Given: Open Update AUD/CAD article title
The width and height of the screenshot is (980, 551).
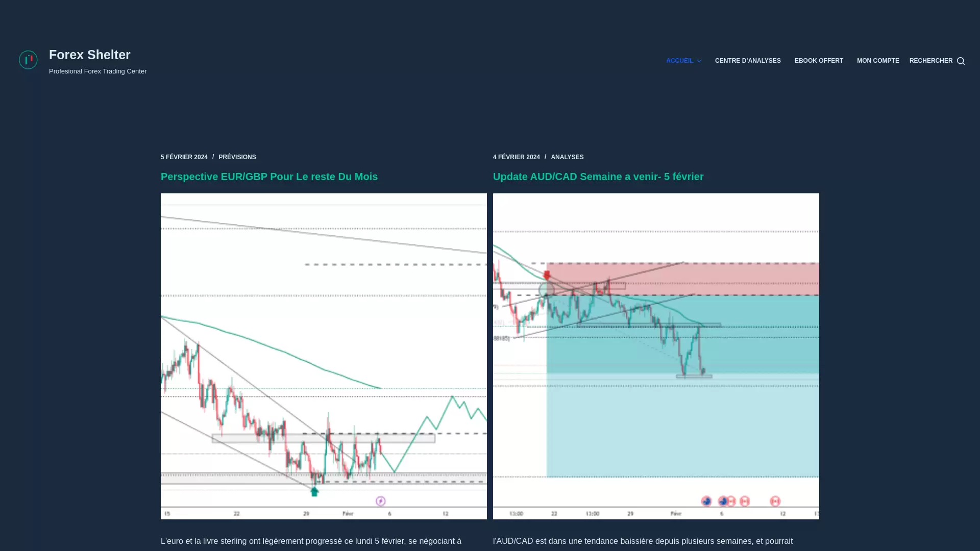Looking at the screenshot, I should 598,177.
